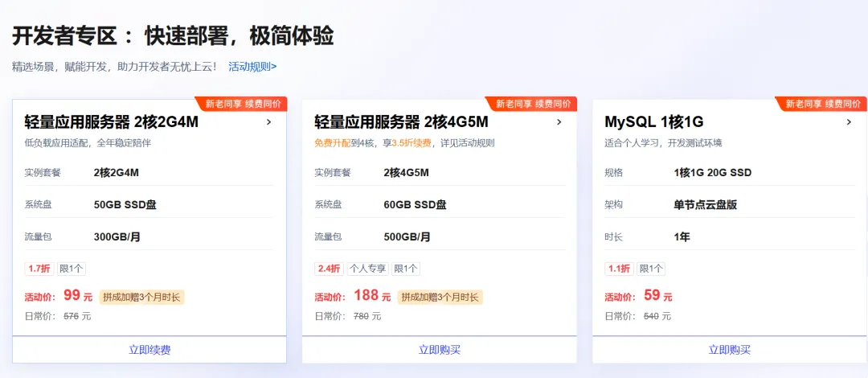The image size is (868, 378).
Task: Click the 1.1折 discount tag
Action: pyautogui.click(x=620, y=269)
